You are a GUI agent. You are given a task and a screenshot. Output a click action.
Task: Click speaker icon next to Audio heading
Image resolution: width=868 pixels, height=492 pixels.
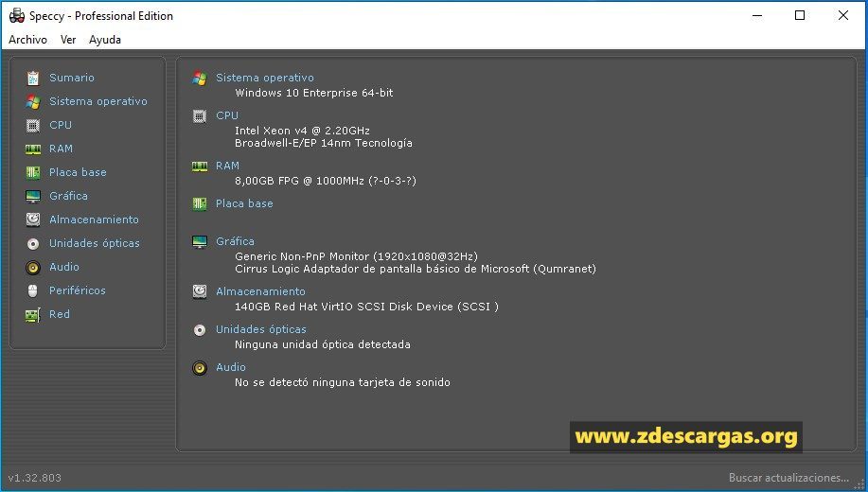coord(200,367)
